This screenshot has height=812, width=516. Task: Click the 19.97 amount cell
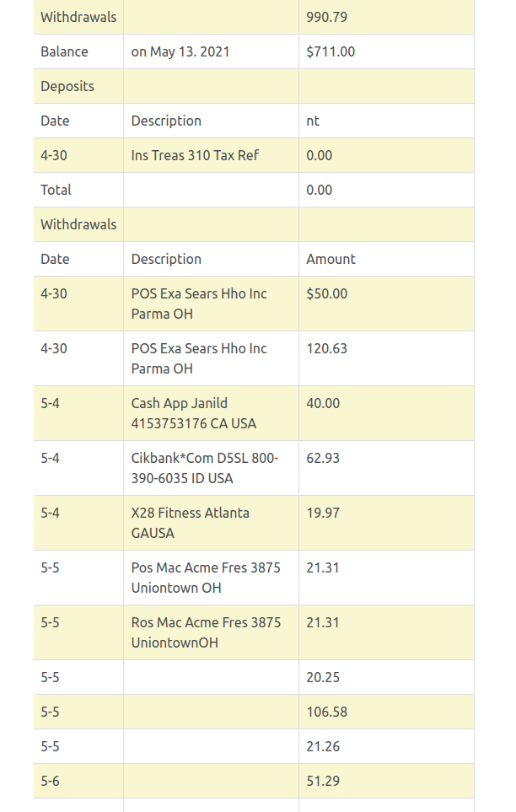tap(323, 513)
